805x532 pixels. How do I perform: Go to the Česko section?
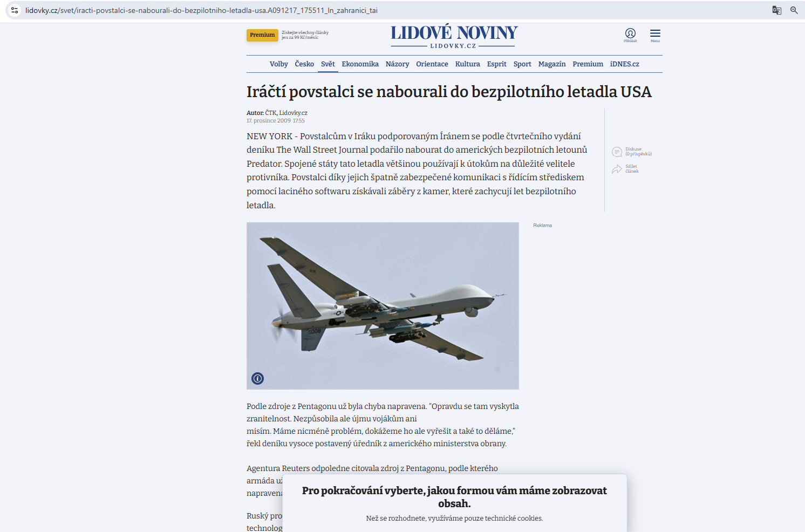(304, 64)
